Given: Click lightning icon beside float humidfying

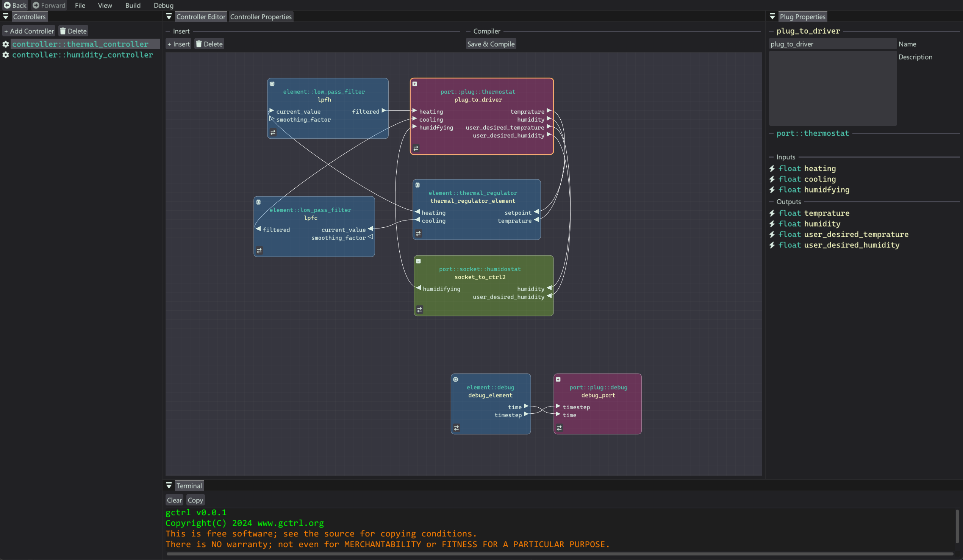Looking at the screenshot, I should pos(772,190).
